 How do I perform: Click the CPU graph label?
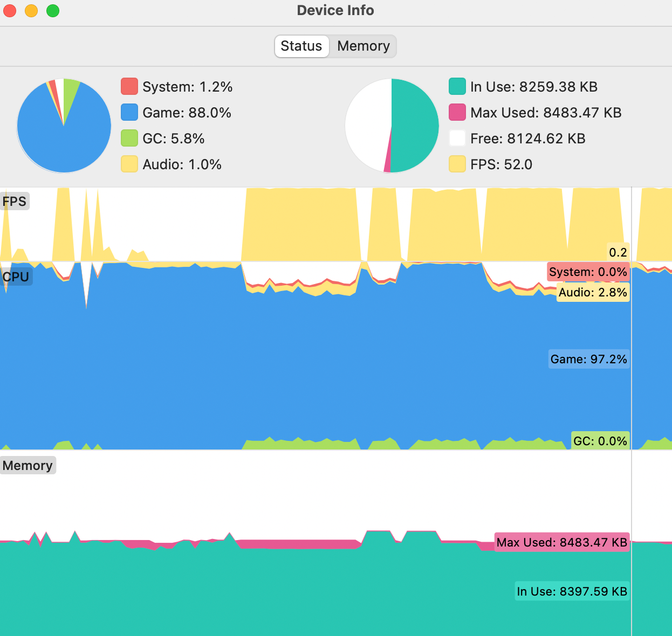click(x=16, y=276)
